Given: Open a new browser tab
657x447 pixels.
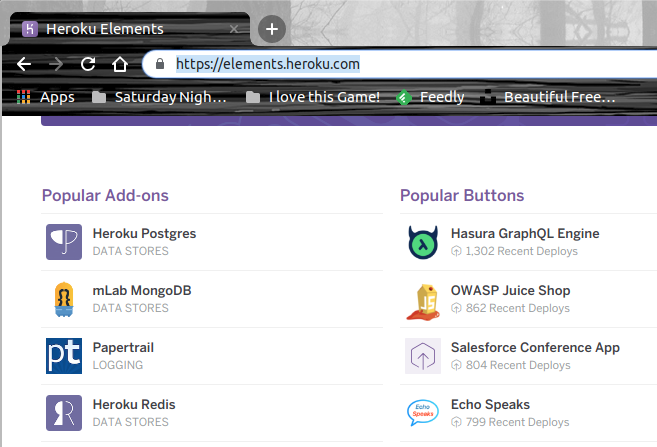Looking at the screenshot, I should click(271, 29).
